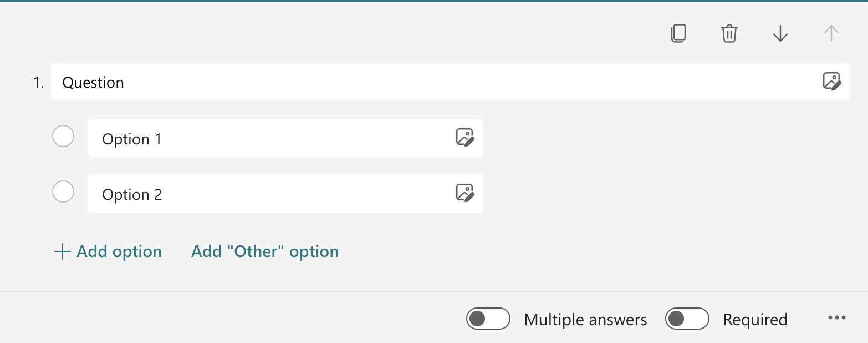Edit the Option 2 text field
The width and height of the screenshot is (868, 343).
(x=266, y=194)
